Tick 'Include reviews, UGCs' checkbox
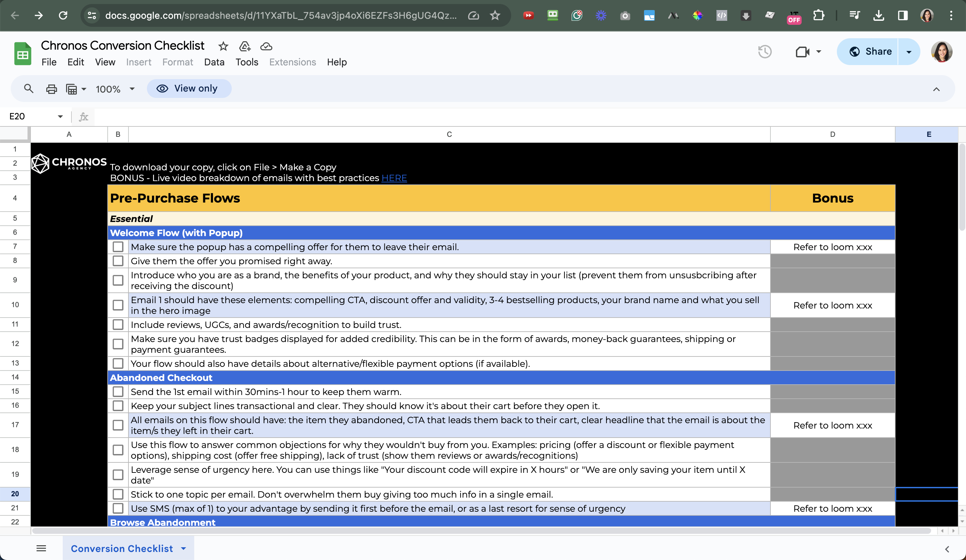This screenshot has width=966, height=560. [x=118, y=324]
